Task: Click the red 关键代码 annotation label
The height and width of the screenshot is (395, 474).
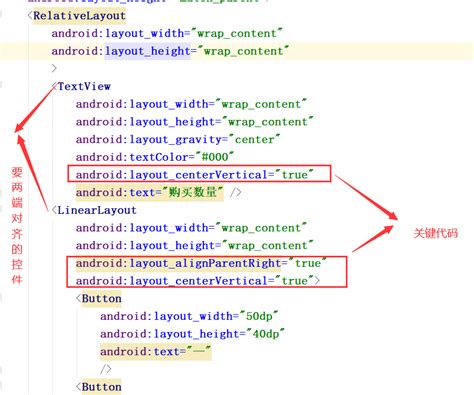Action: click(436, 233)
